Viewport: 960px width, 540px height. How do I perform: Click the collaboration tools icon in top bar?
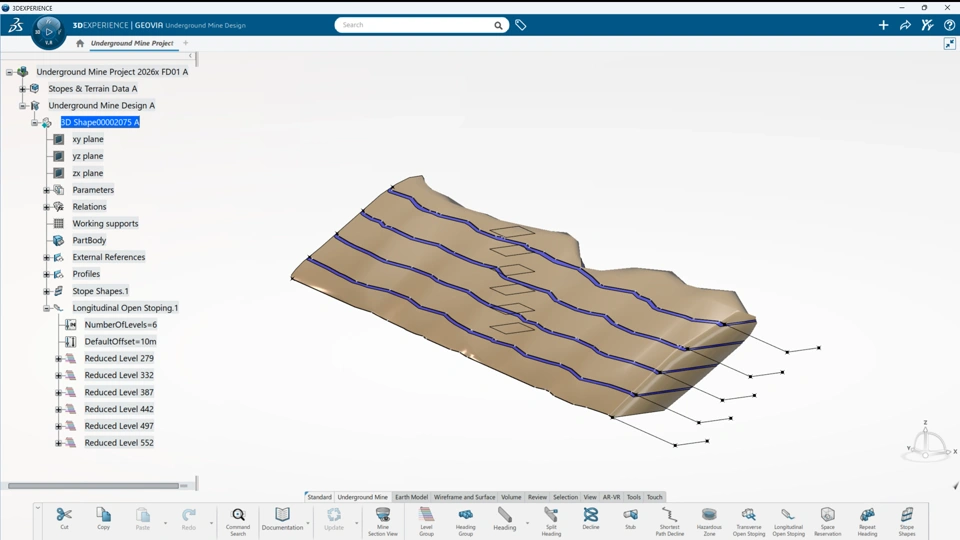[x=927, y=25]
